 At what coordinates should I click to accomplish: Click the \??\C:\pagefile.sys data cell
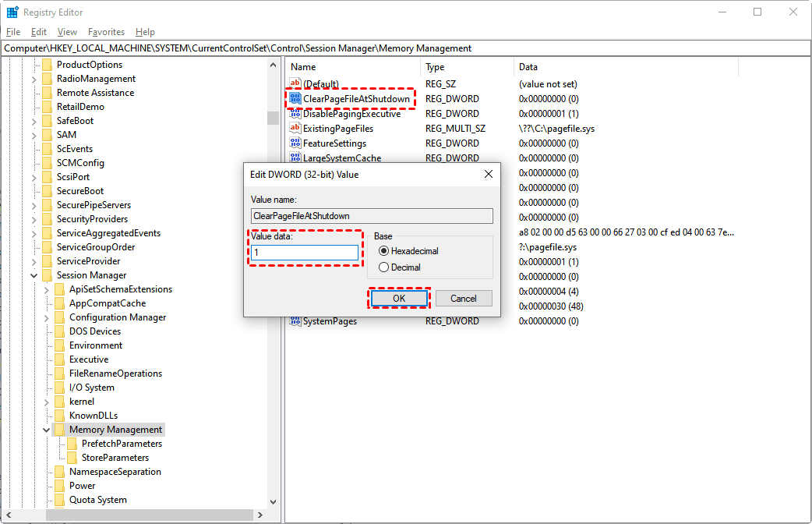(x=556, y=129)
